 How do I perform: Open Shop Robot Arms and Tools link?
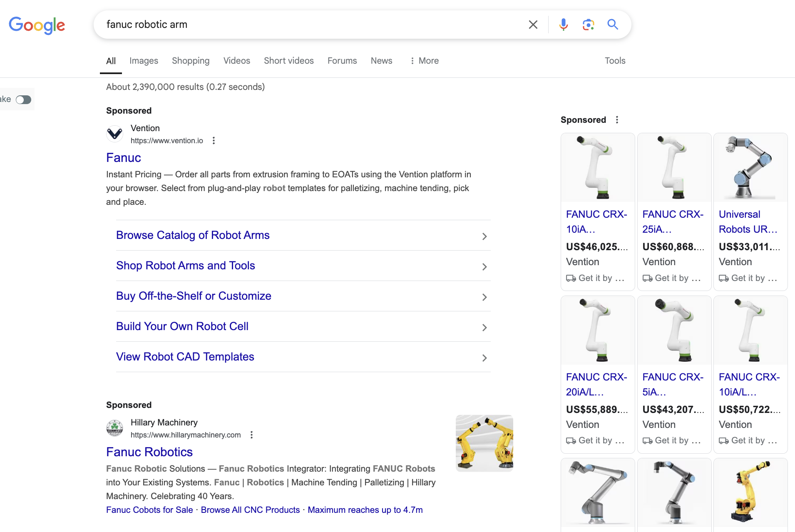click(x=186, y=266)
